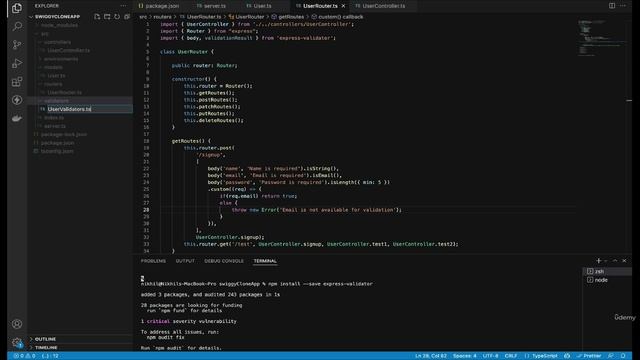Viewport: 640px width, 360px height.
Task: Collapse the controllers folder
Action: 58,42
